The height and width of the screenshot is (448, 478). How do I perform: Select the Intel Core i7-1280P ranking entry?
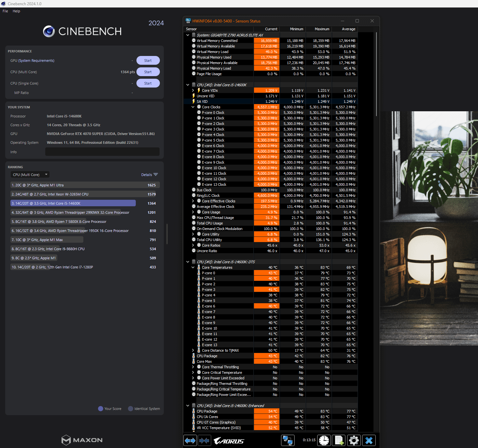pyautogui.click(x=85, y=267)
